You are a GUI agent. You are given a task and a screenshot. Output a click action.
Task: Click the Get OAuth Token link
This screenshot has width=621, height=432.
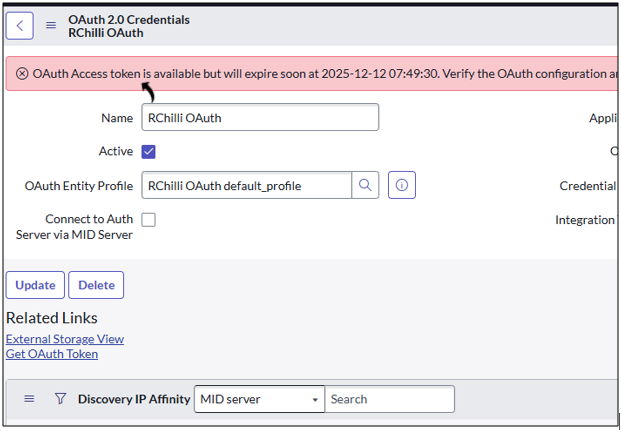click(52, 353)
